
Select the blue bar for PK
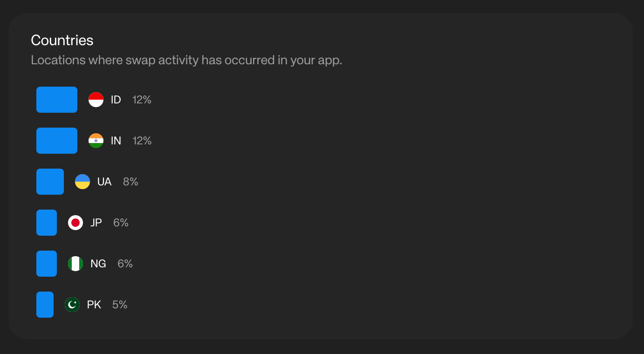(45, 305)
